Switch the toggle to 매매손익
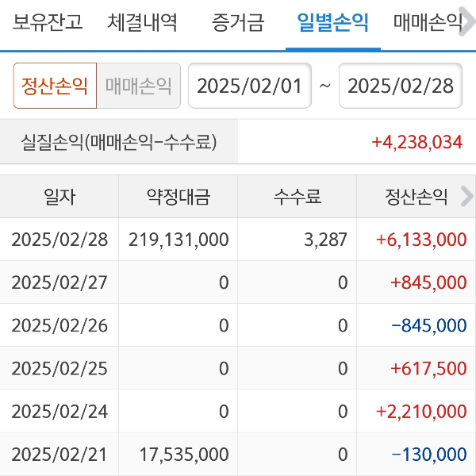This screenshot has height=476, width=476. click(139, 86)
